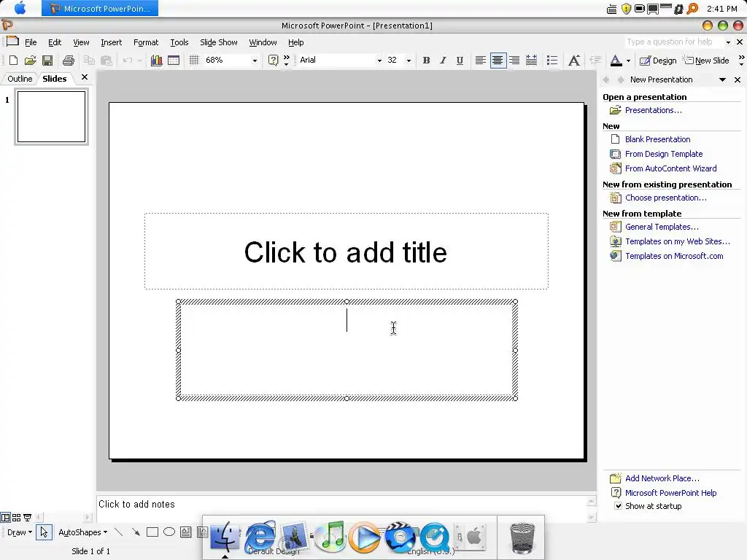The width and height of the screenshot is (747, 560).
Task: Select the slide 1 thumbnail
Action: 52,117
